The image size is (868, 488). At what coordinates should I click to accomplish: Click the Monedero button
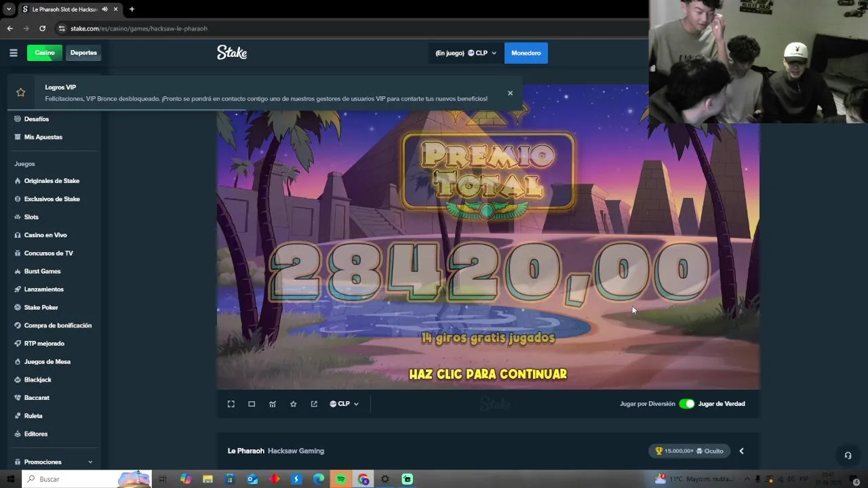click(526, 53)
